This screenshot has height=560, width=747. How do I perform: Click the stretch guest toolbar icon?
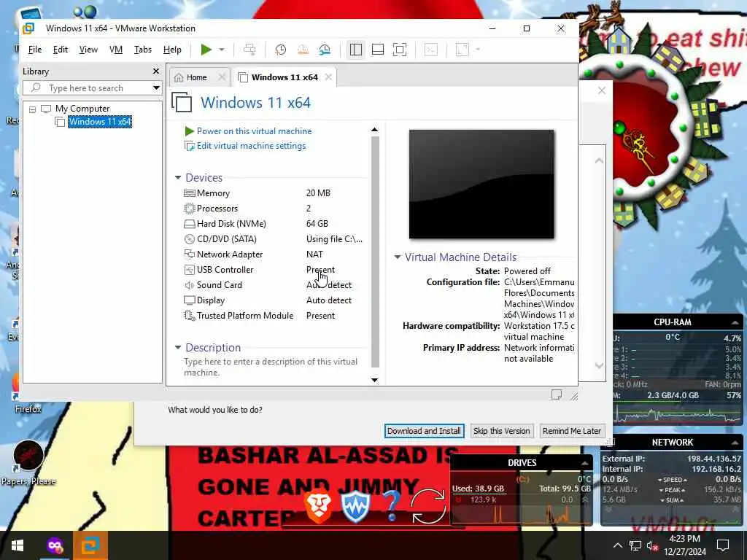[462, 50]
